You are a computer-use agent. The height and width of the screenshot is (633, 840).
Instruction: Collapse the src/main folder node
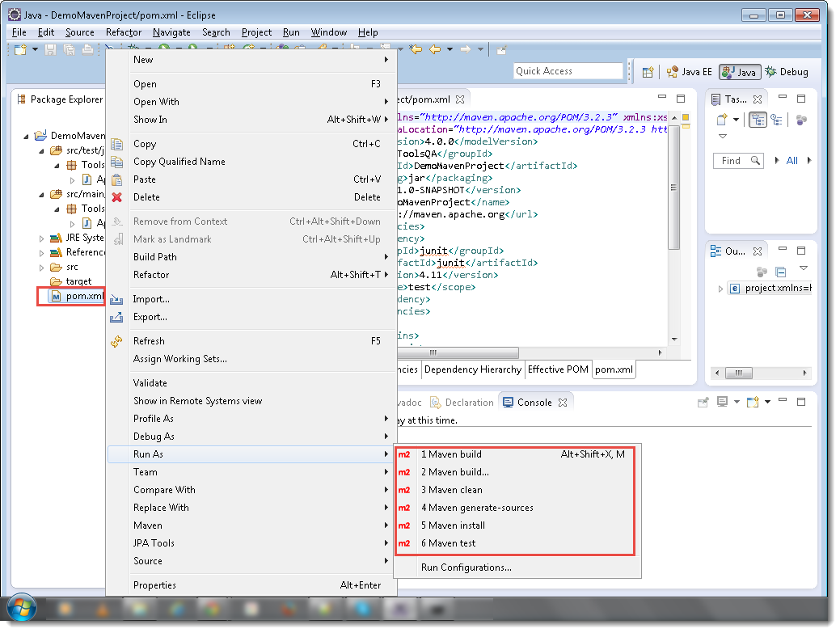click(x=42, y=195)
